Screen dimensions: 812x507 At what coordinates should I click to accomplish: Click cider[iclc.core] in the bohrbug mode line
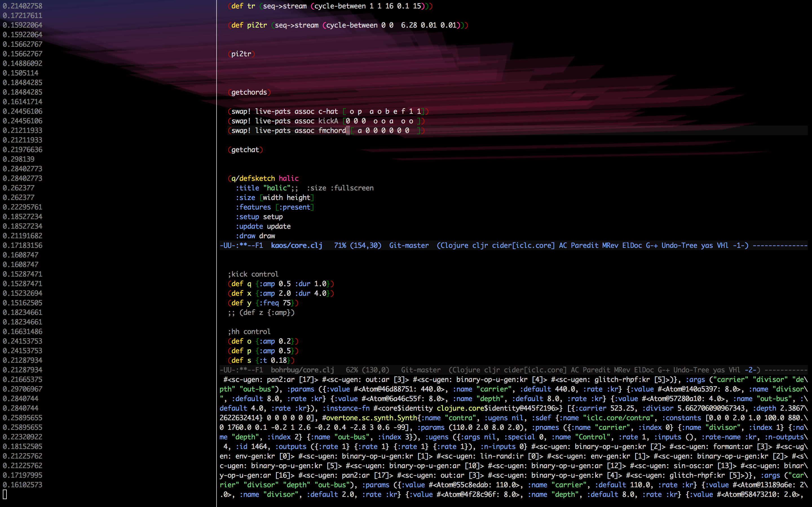535,370
